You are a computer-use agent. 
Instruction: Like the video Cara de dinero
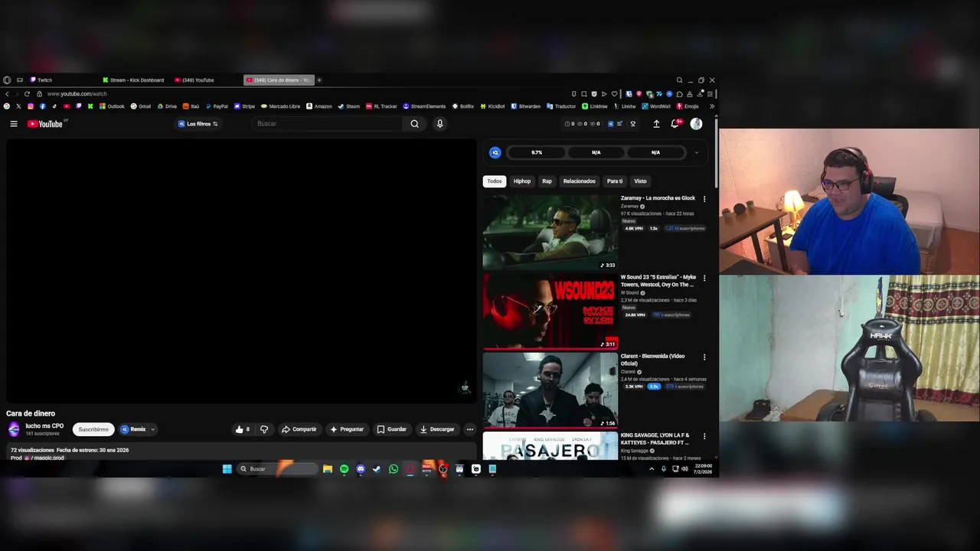[x=243, y=429]
